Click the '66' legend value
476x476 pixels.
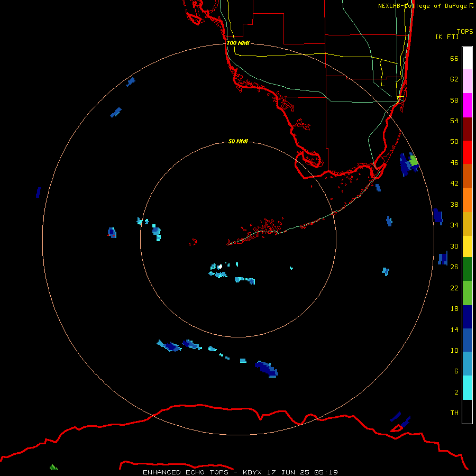[454, 58]
